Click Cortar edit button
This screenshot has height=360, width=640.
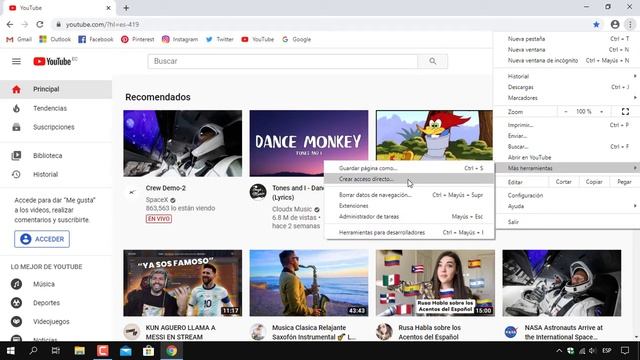(x=563, y=182)
